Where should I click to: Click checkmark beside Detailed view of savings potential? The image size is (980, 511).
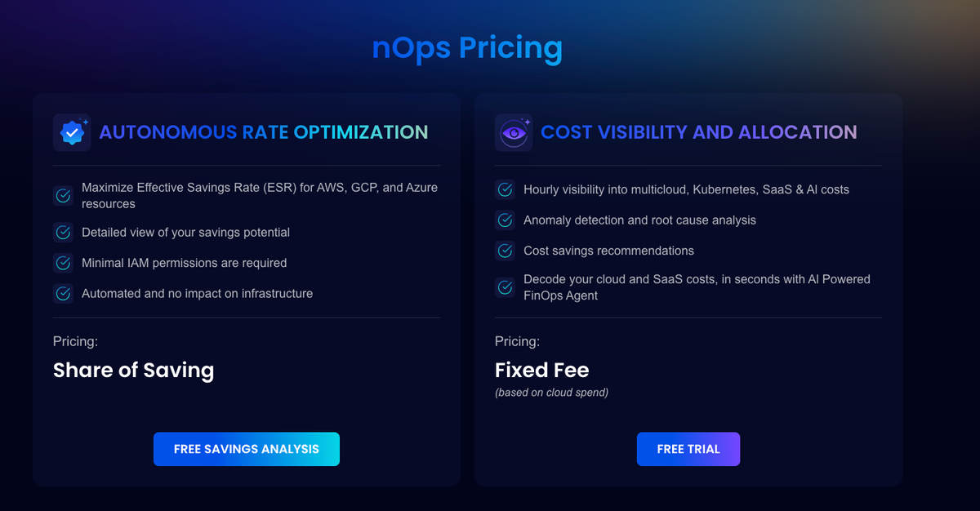63,233
